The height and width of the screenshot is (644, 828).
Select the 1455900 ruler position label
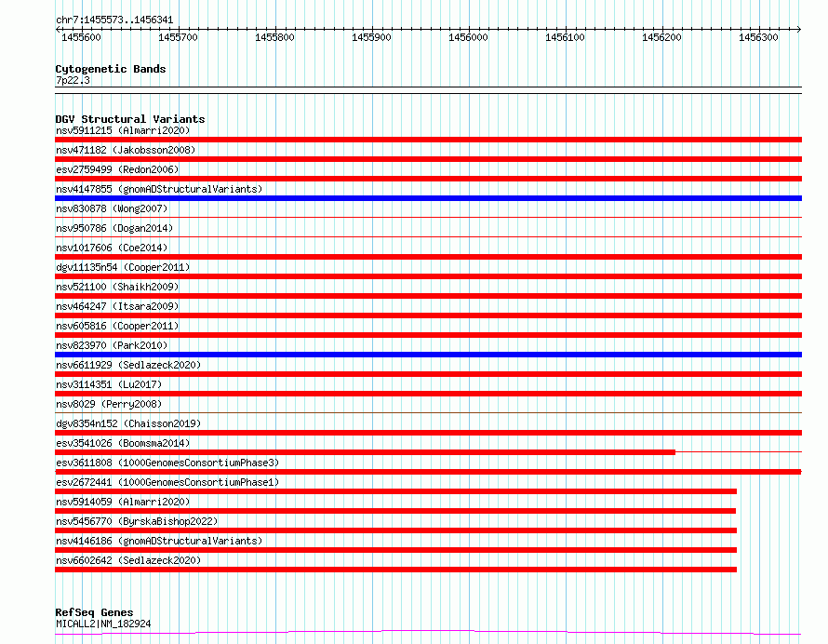pyautogui.click(x=371, y=37)
